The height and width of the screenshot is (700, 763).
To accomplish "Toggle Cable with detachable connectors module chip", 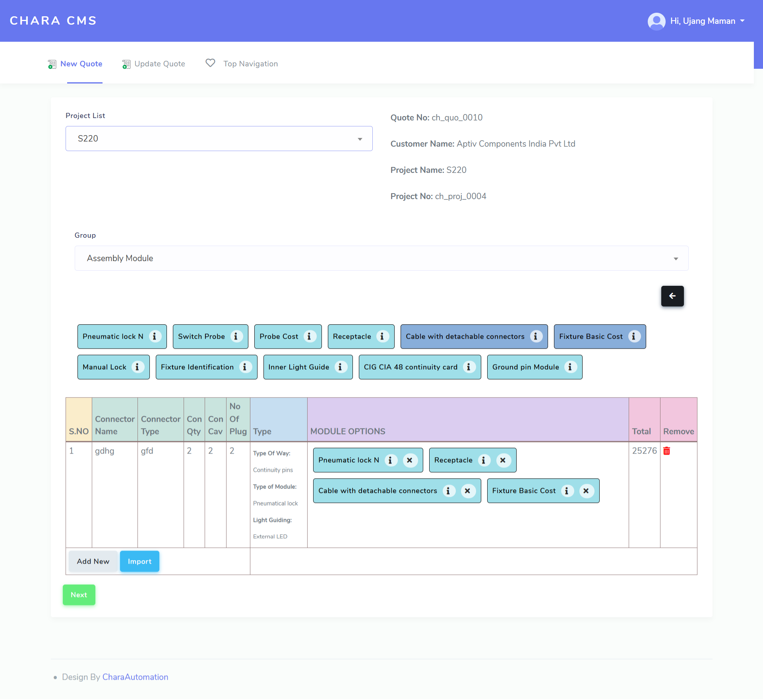I will [x=465, y=337].
